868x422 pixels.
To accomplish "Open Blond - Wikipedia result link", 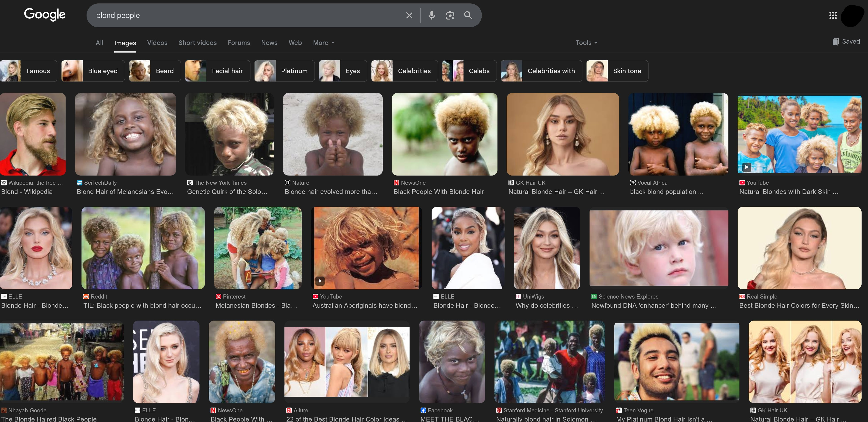I will 27,192.
